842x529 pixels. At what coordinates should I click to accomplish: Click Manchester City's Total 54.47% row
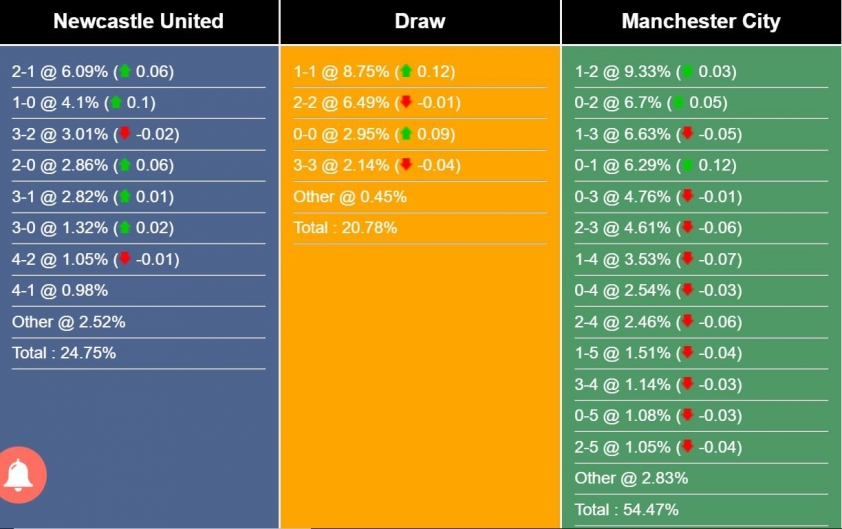(627, 509)
